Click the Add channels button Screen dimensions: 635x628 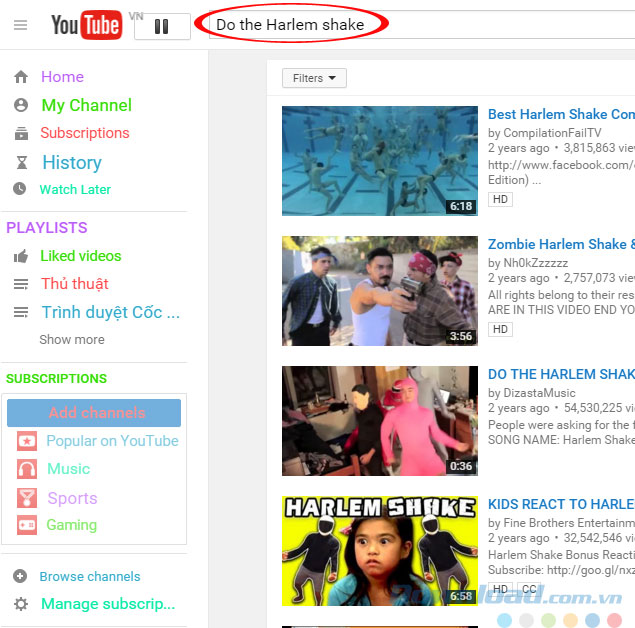click(x=94, y=413)
